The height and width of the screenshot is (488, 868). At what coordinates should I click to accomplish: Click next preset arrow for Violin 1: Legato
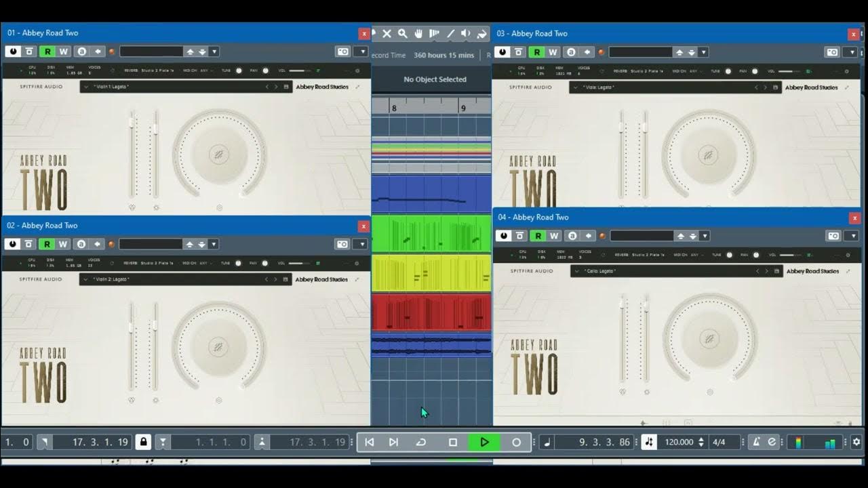tap(276, 87)
